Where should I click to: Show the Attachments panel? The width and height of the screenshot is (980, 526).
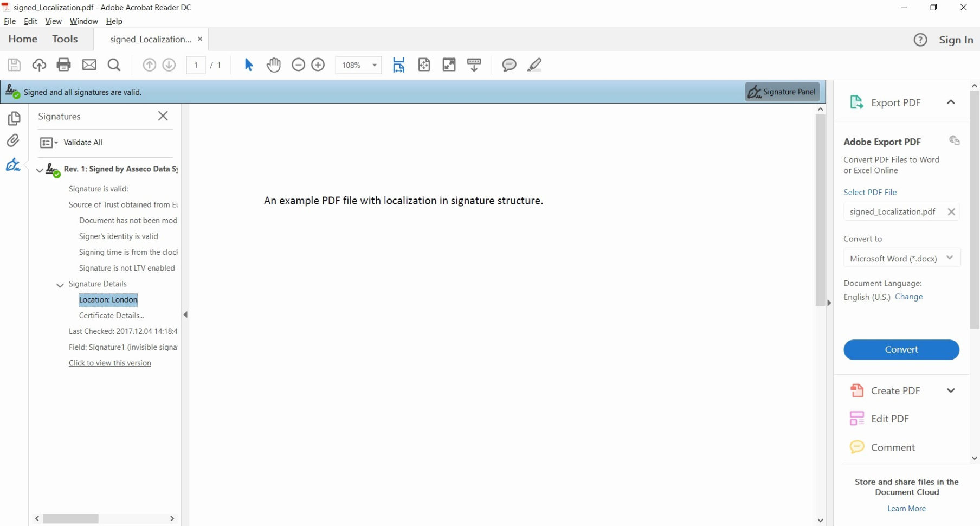tap(14, 140)
